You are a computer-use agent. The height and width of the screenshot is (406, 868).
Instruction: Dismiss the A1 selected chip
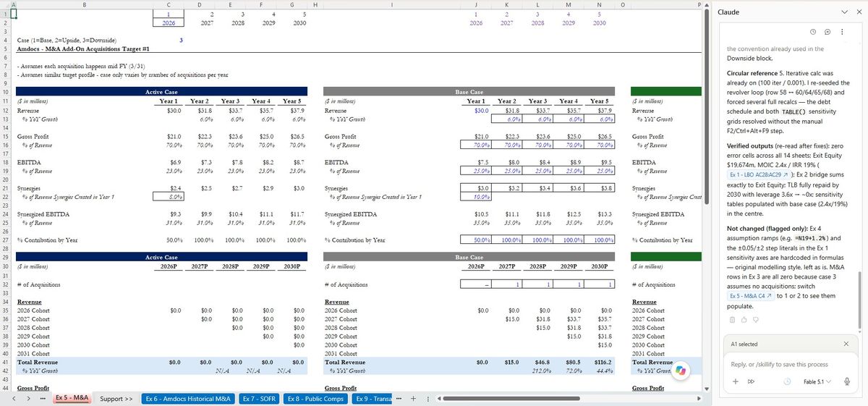[846, 344]
